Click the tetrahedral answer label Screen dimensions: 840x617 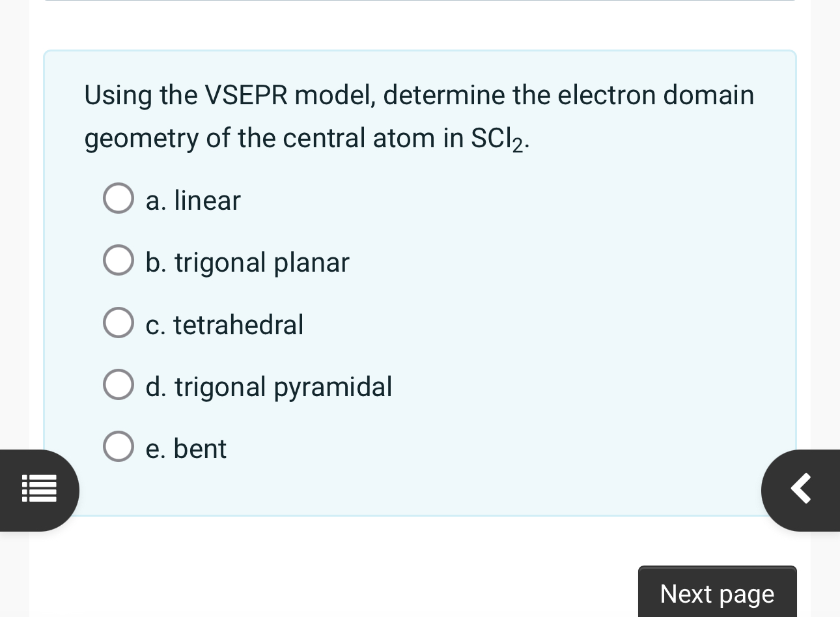(x=225, y=324)
